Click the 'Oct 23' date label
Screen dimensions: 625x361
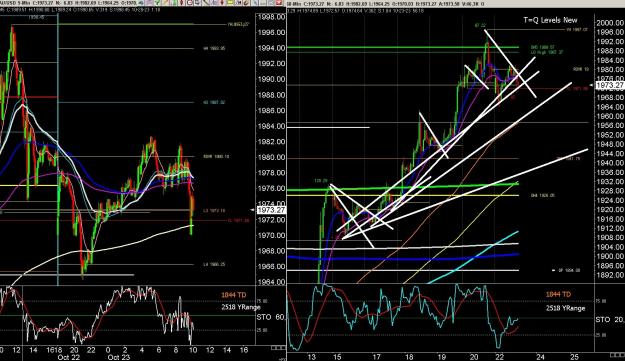pyautogui.click(x=119, y=357)
